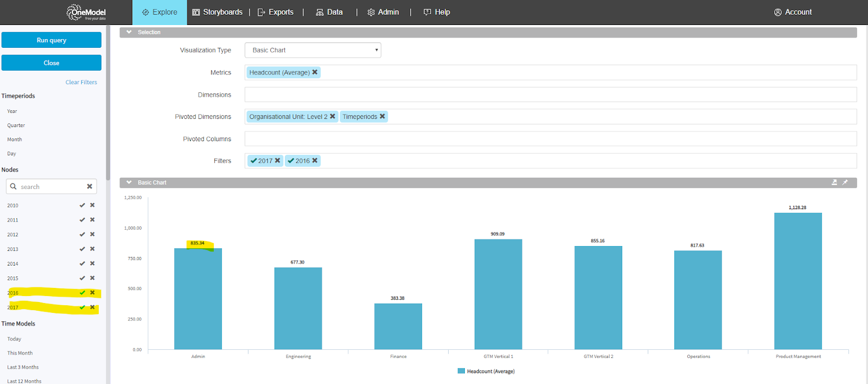Toggle the green checkmark for 2016
Viewport: 868px width, 384px height.
[82, 293]
